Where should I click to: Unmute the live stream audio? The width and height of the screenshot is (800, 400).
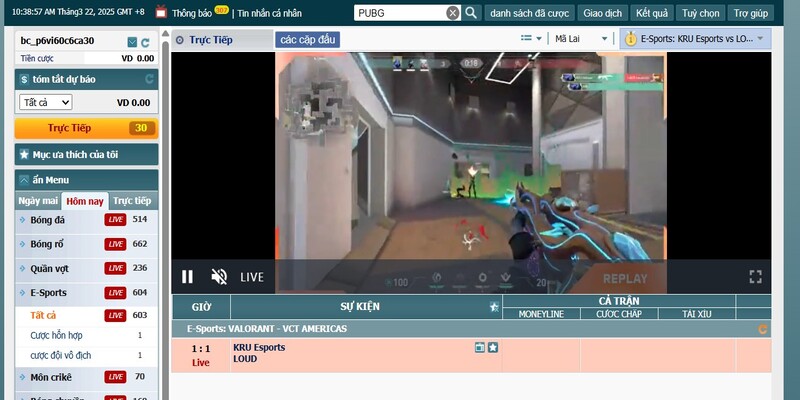pos(219,277)
